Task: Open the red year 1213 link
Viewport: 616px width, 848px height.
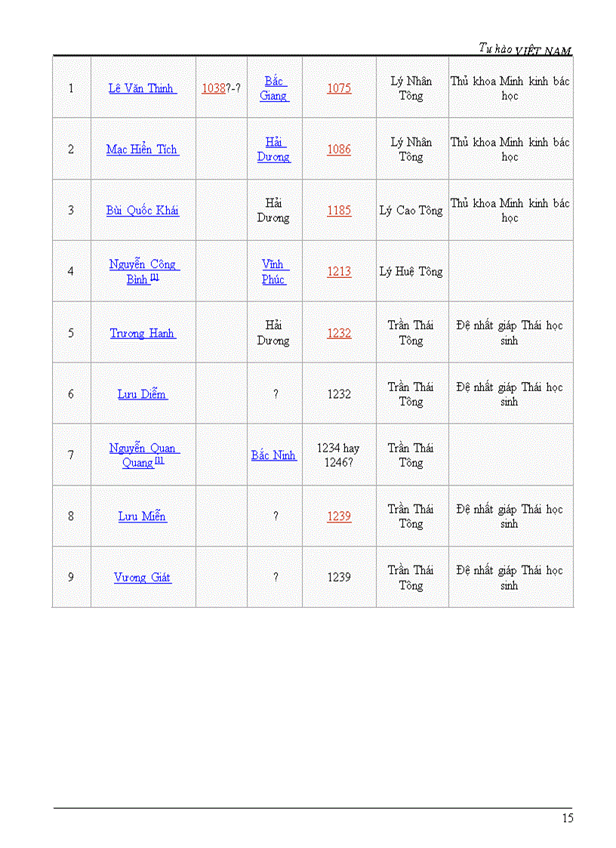Action: coord(339,272)
